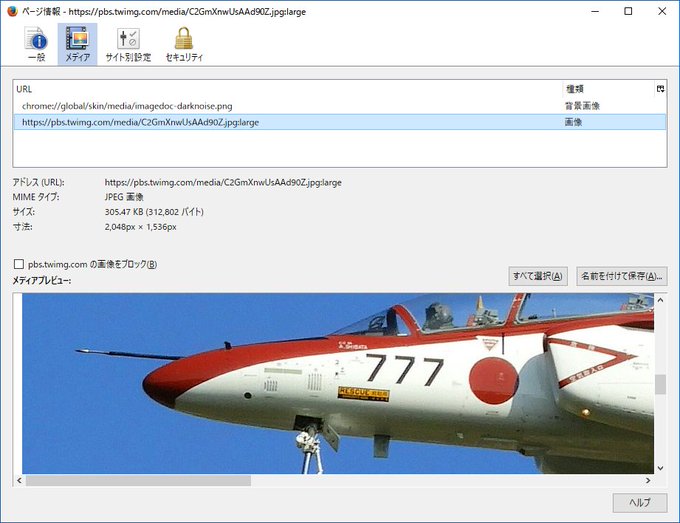Sort media list by 種類 column header
This screenshot has height=523, width=680.
608,89
